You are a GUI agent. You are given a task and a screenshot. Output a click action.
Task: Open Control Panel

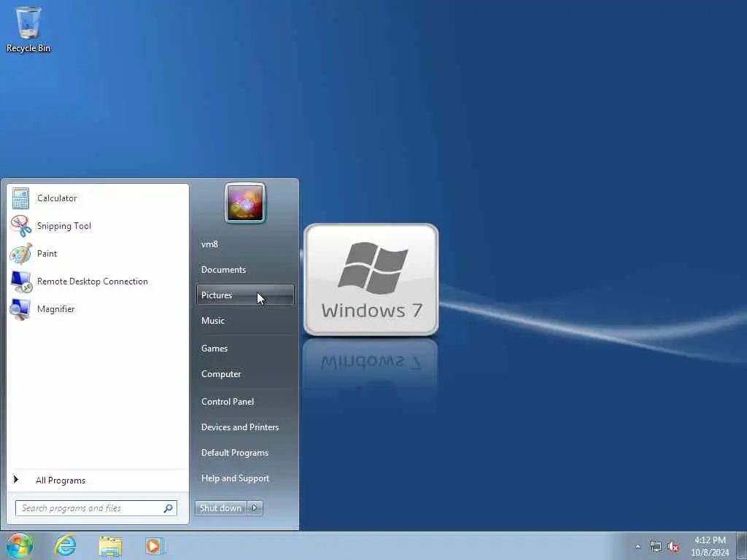(x=245, y=402)
